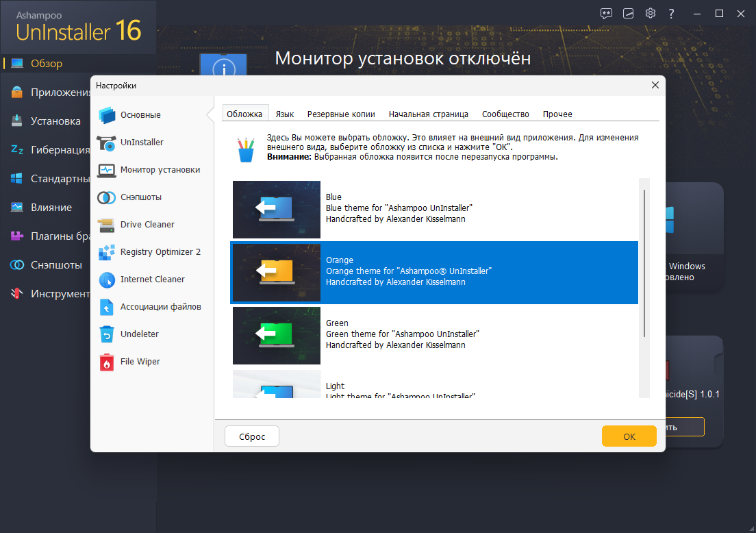Choose the Light theme thumbnail
This screenshot has height=533, width=756.
277,384
